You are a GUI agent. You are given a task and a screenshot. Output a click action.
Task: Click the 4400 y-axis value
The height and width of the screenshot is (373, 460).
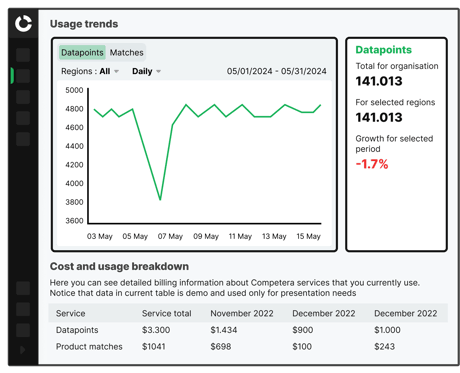pos(74,146)
